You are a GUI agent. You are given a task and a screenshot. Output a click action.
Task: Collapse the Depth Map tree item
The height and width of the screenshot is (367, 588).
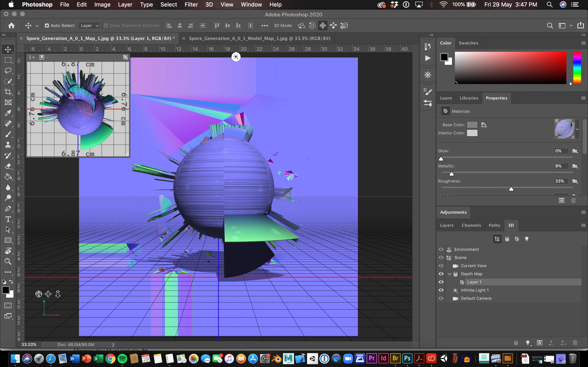point(450,274)
